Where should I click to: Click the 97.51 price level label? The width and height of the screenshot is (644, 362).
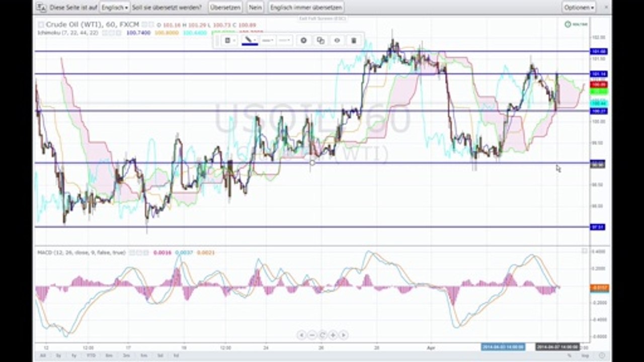tap(598, 227)
